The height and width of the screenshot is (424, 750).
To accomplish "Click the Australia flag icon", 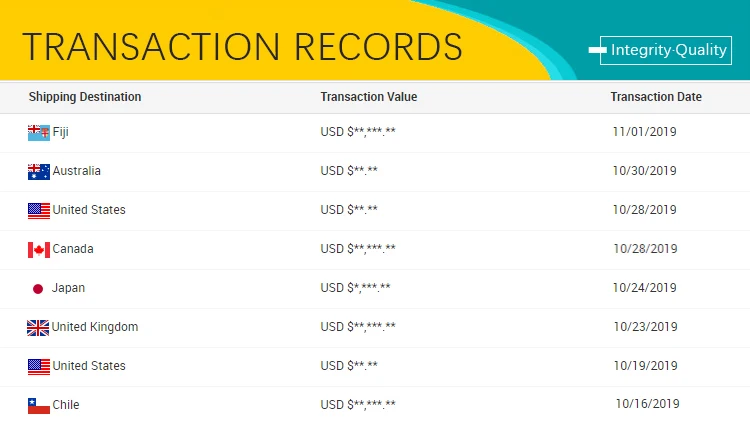I will point(39,172).
